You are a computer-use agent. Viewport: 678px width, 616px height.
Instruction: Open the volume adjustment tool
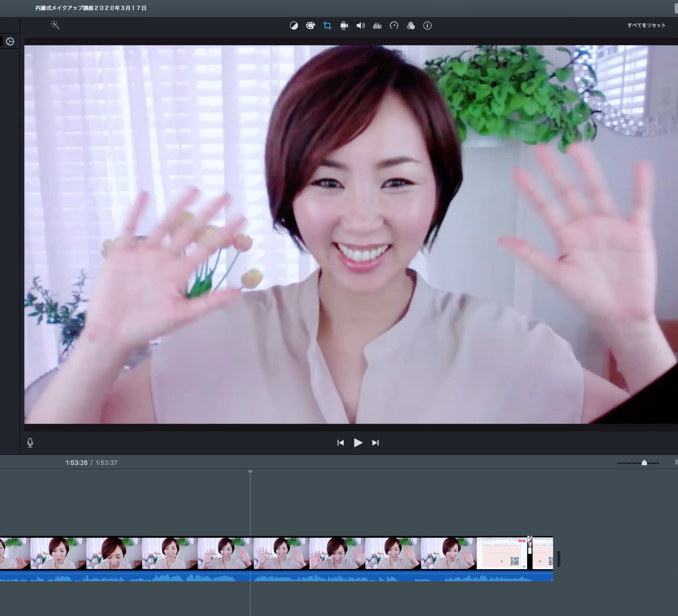pos(360,25)
